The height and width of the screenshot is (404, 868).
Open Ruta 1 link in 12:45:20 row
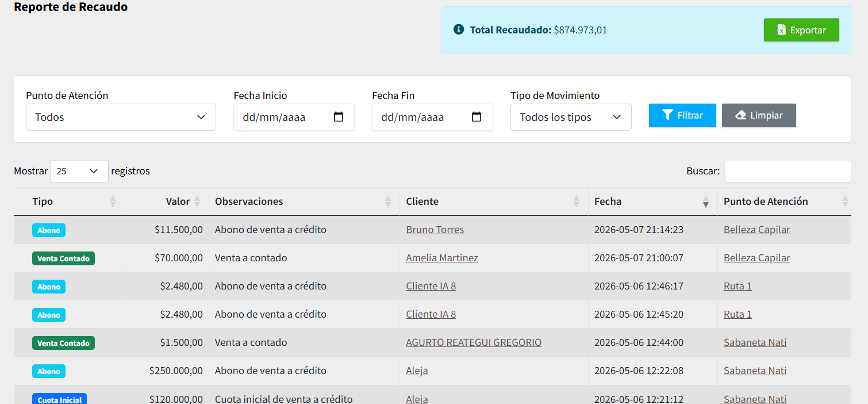click(738, 314)
